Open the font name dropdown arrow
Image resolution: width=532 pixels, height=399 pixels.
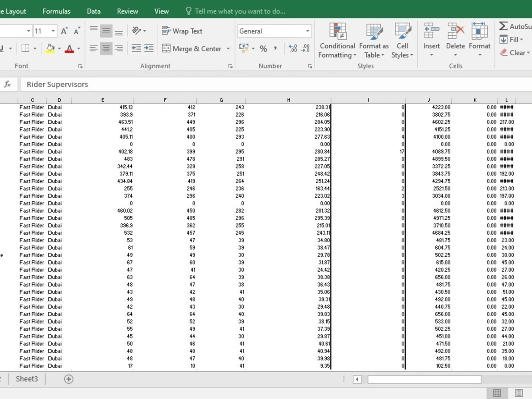[x=29, y=31]
